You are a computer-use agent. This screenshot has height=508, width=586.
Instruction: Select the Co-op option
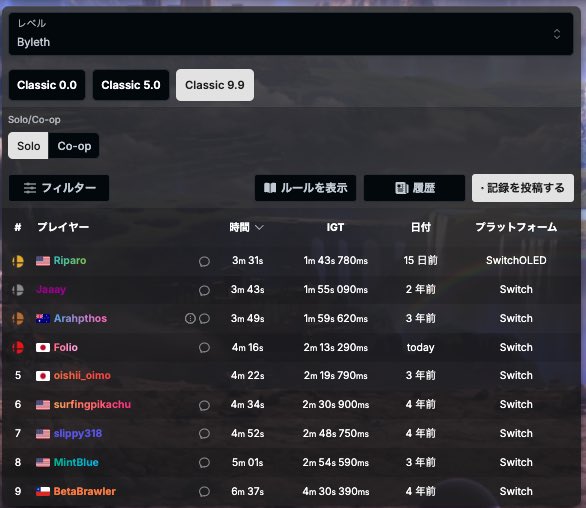pos(74,146)
